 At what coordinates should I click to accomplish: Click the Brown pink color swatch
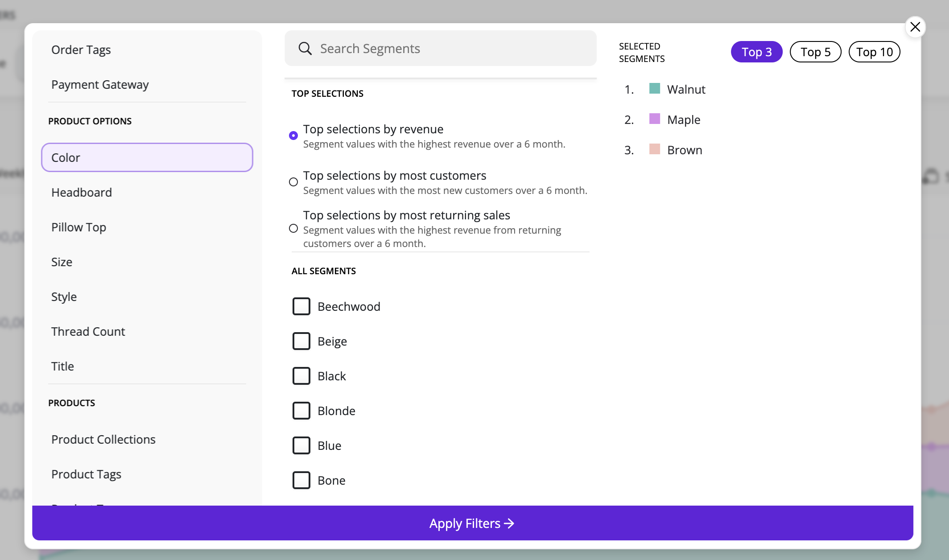coord(654,149)
